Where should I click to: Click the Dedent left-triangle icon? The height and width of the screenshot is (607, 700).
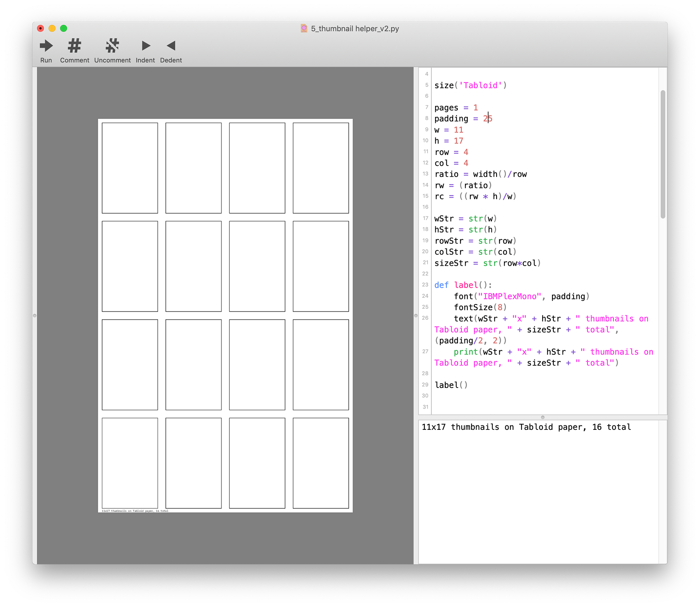click(171, 46)
